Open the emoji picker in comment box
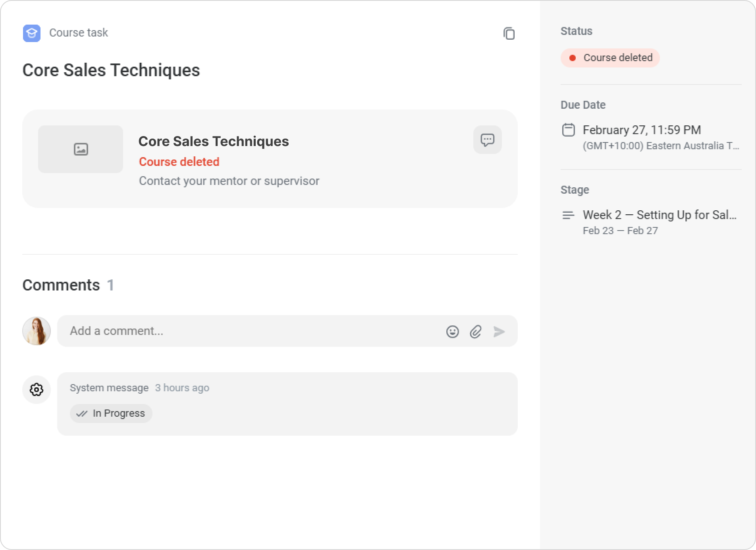 (x=452, y=331)
